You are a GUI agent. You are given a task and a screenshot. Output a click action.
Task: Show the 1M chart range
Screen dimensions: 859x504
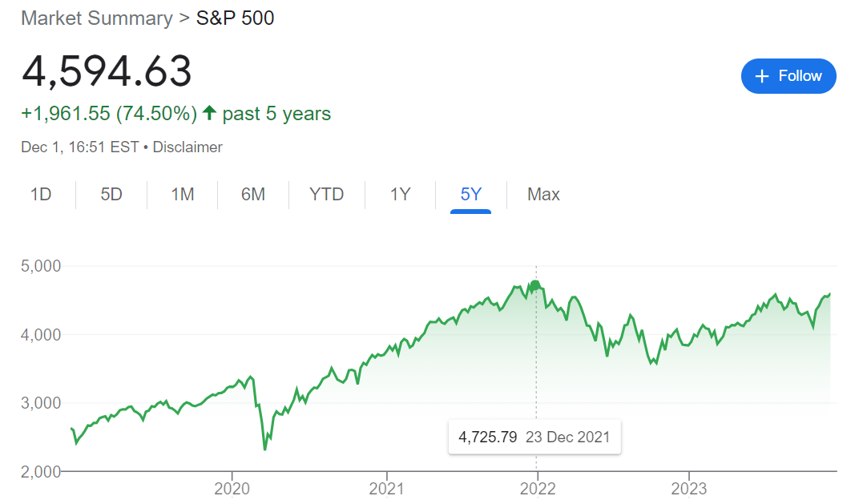point(183,195)
